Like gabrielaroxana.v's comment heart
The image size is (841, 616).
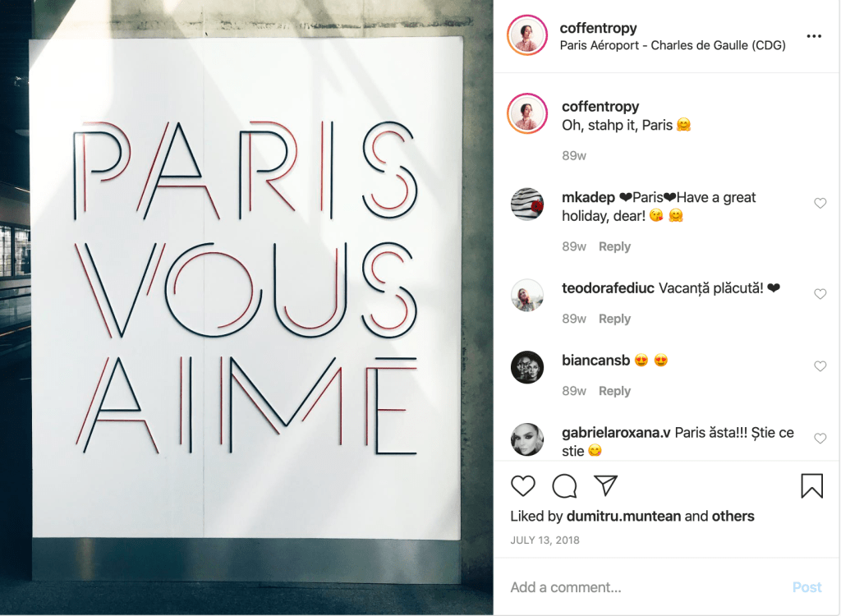(x=820, y=439)
